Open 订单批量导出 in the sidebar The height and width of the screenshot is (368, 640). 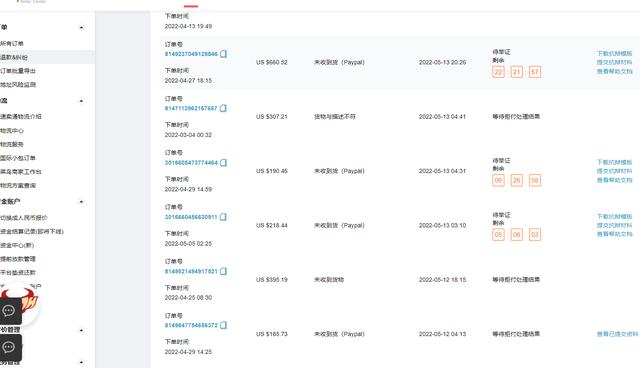pos(18,71)
